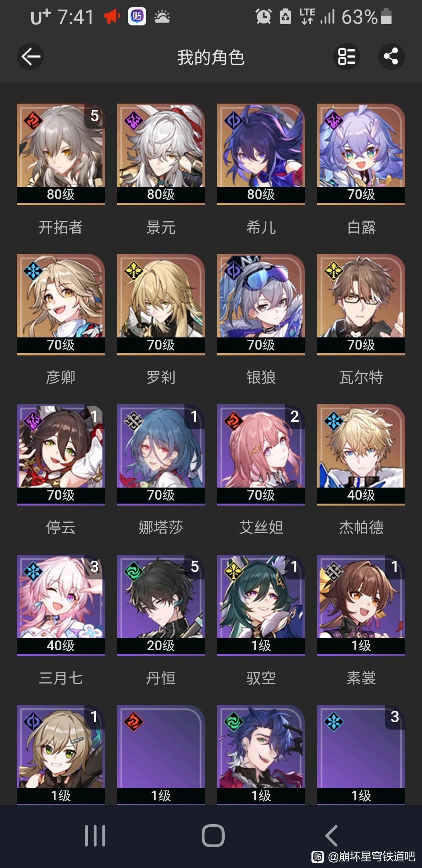Image resolution: width=422 pixels, height=868 pixels.
Task: Tap the alarm clock status icon
Action: pyautogui.click(x=263, y=17)
